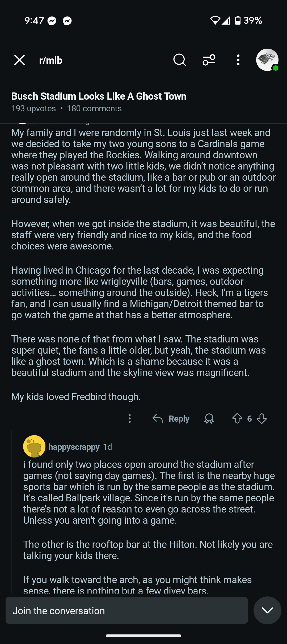Viewport: 287px width, 644px height.
Task: Reply to the Cardinals game comment
Action: point(179,419)
